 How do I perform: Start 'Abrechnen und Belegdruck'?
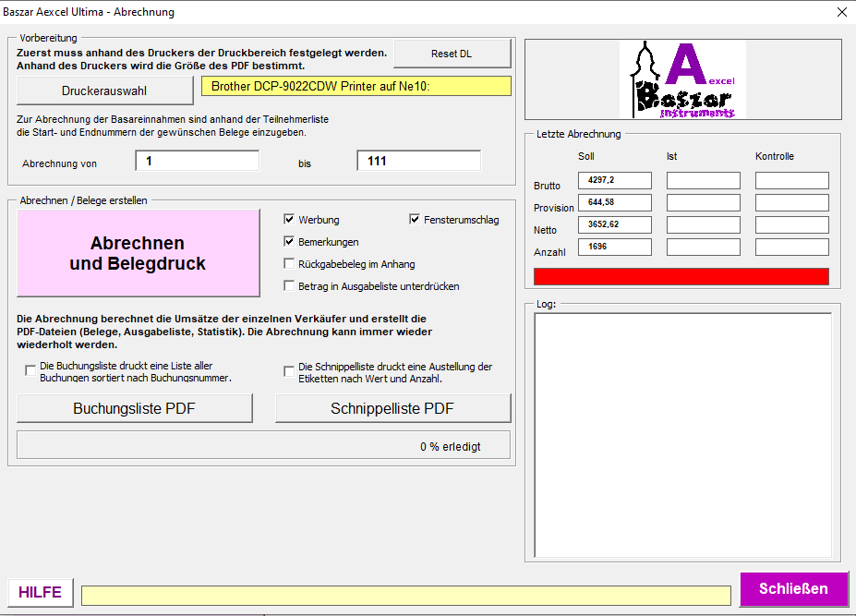tap(139, 253)
